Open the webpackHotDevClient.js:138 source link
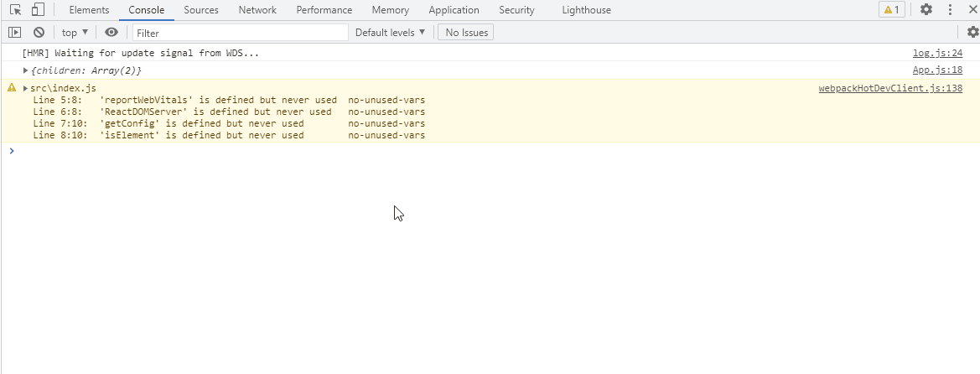Screen dimensions: 980x374 890,88
